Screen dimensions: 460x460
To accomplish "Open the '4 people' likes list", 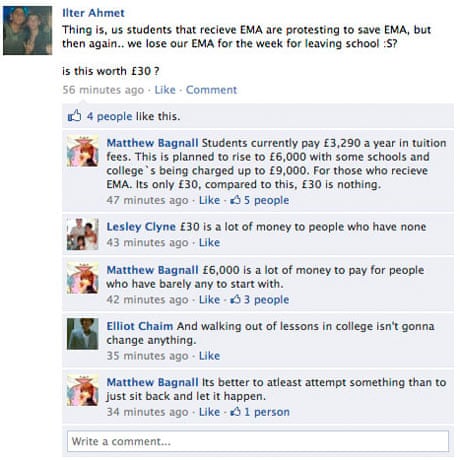I will (109, 116).
